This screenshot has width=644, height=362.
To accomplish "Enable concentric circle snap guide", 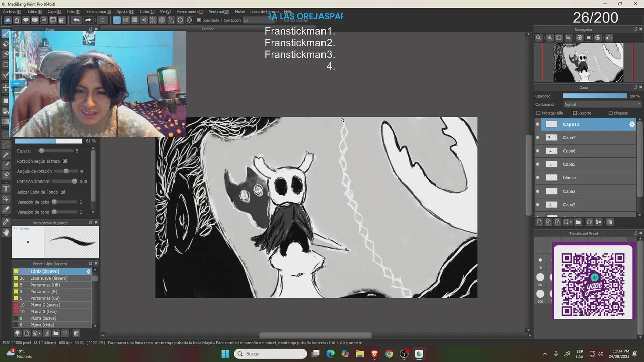I will [162, 20].
